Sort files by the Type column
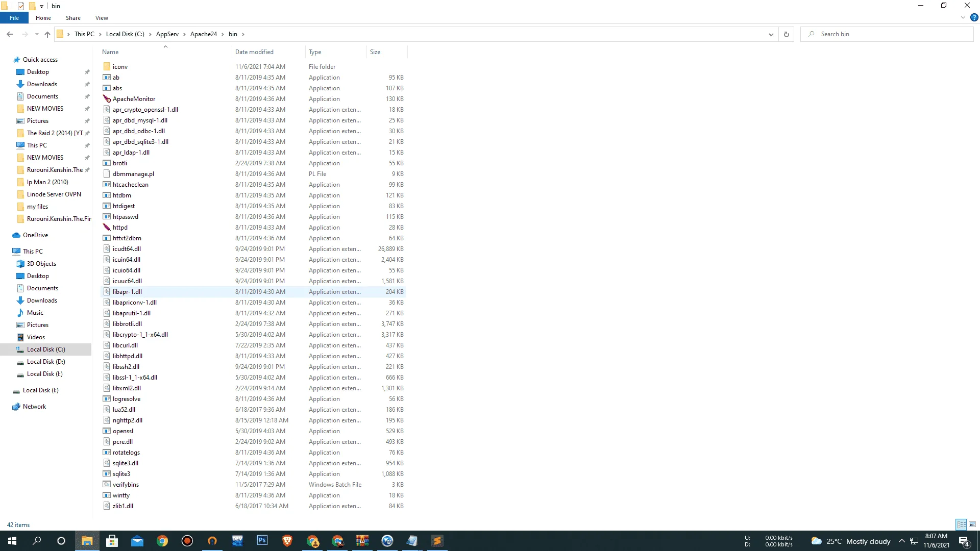 pyautogui.click(x=335, y=52)
